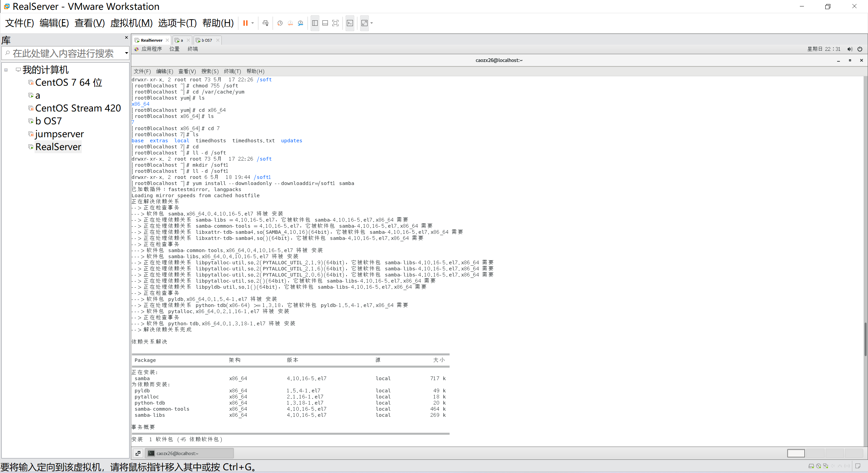Viewport: 868px width, 473px height.
Task: Take a snapshot of this VM
Action: (x=280, y=23)
